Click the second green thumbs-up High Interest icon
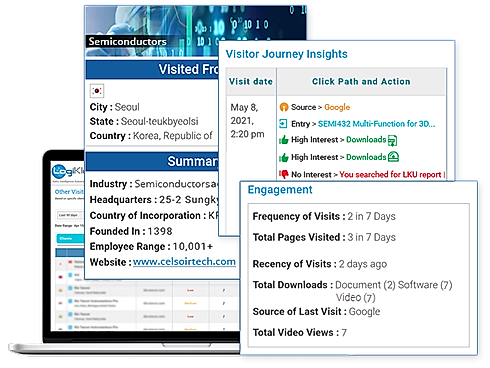490x368 pixels. 284,157
